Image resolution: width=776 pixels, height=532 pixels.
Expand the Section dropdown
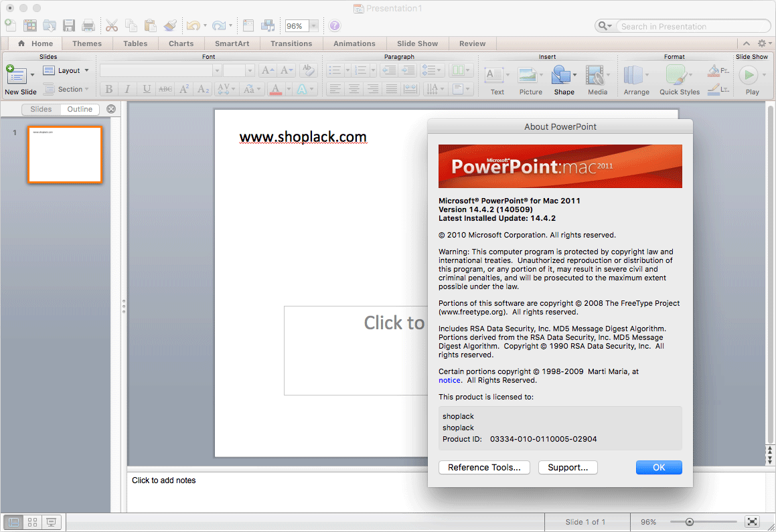tap(86, 89)
